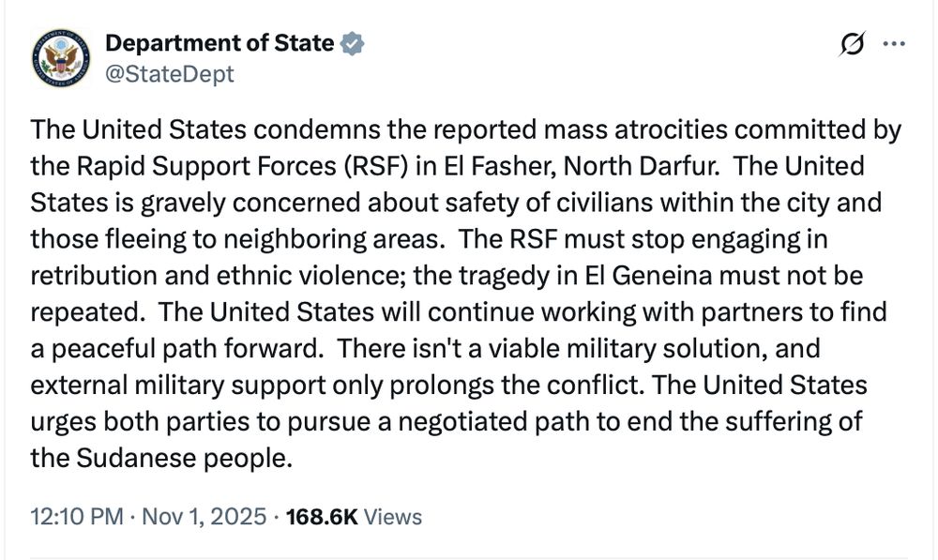Click the gray verified checkmark badge

(353, 43)
